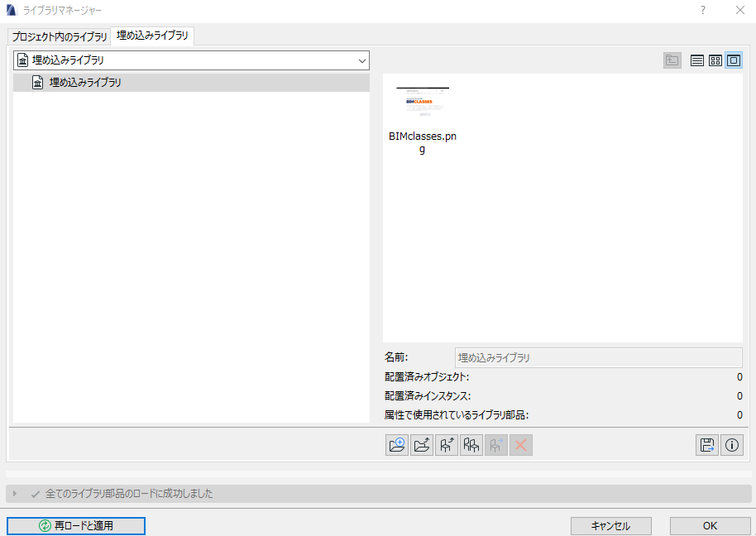Image resolution: width=756 pixels, height=536 pixels.
Task: Click the 名前 input field
Action: [598, 357]
